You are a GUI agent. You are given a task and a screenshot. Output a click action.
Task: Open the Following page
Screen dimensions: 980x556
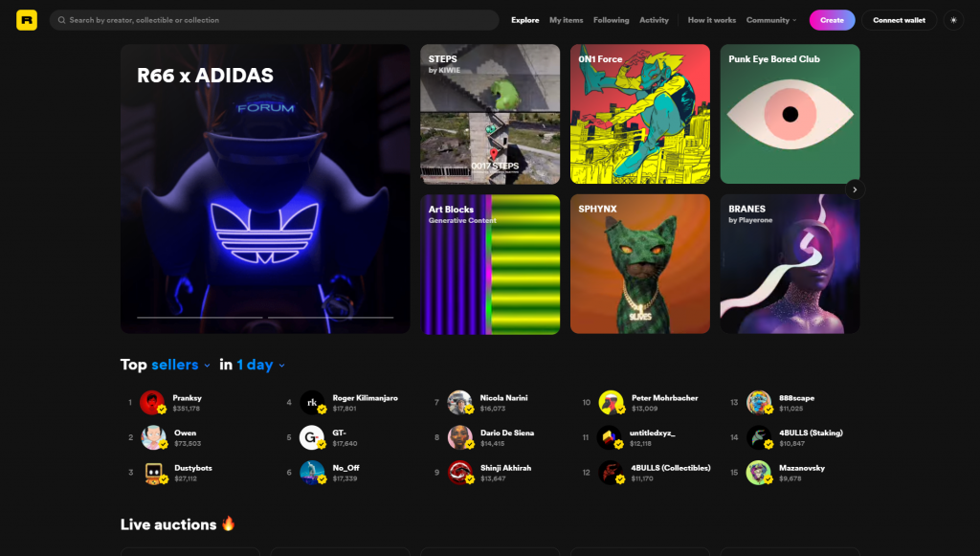pos(612,20)
